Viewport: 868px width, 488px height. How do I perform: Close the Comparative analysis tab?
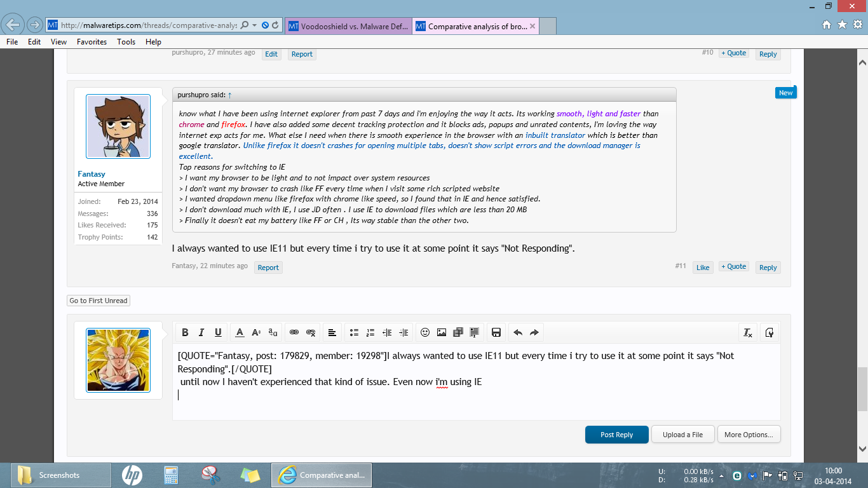pos(532,26)
